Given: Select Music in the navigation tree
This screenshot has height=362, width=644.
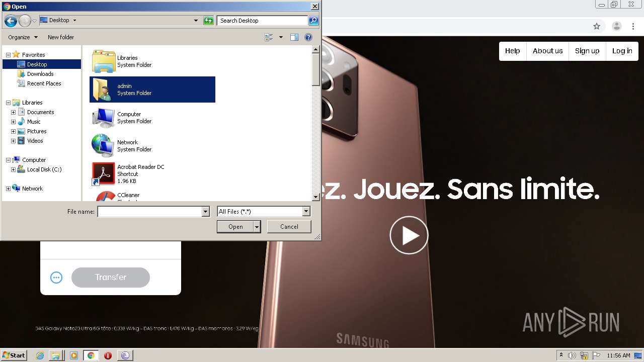Looking at the screenshot, I should [x=34, y=122].
